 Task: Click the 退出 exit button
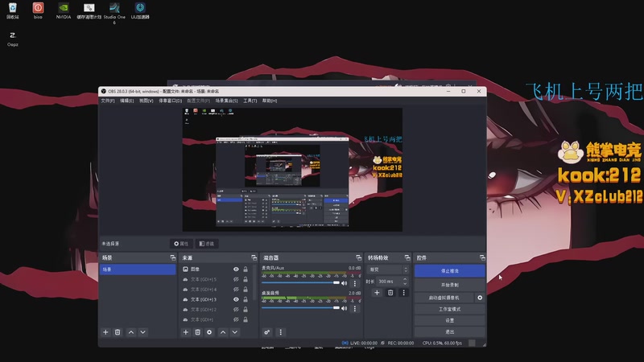450,331
